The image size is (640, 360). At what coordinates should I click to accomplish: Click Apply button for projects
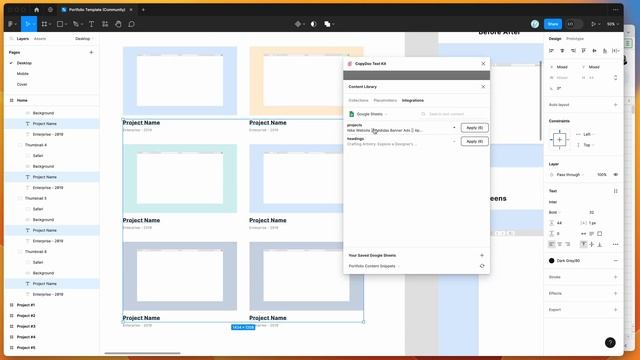tap(474, 128)
